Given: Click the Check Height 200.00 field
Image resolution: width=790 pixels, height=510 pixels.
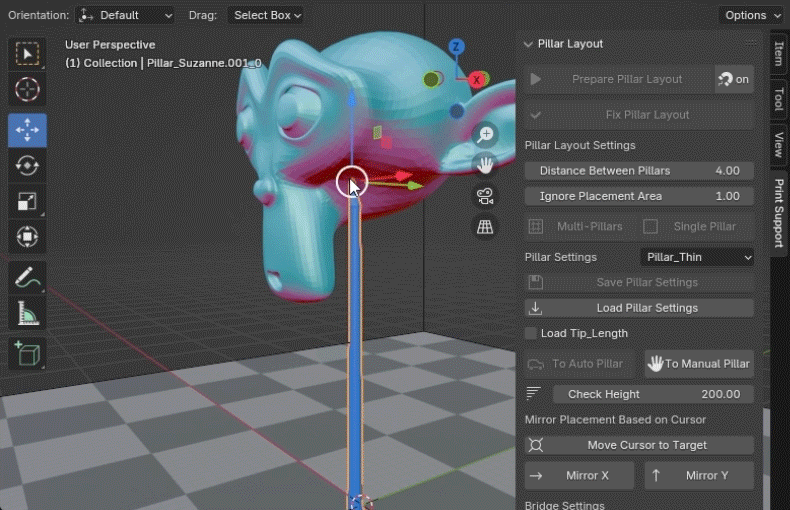Looking at the screenshot, I should point(653,394).
